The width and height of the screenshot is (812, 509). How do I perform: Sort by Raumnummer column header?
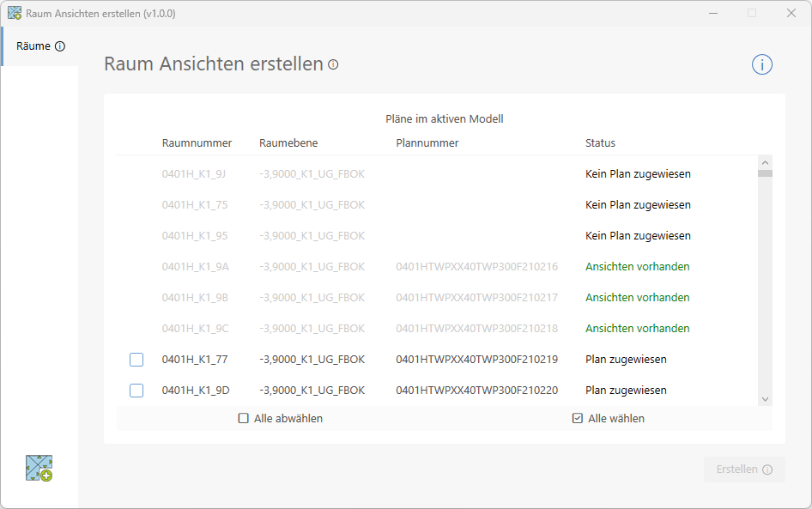(197, 143)
